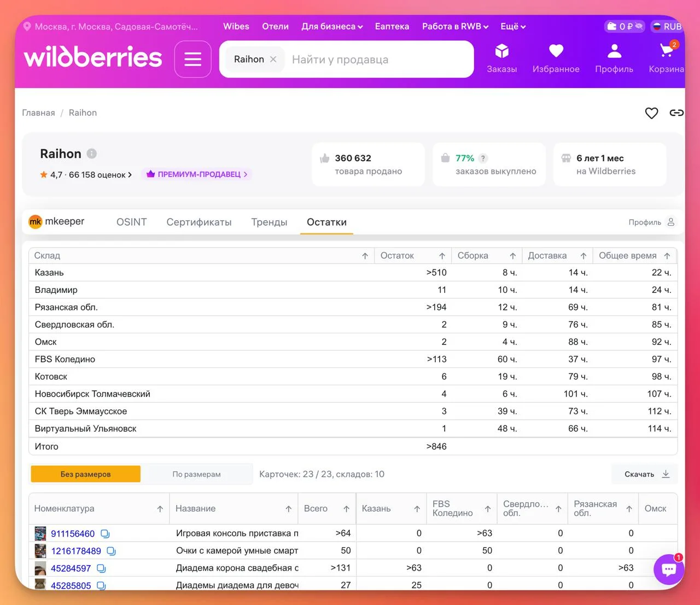
Task: Go to Главная breadcrumb link
Action: pyautogui.click(x=38, y=113)
